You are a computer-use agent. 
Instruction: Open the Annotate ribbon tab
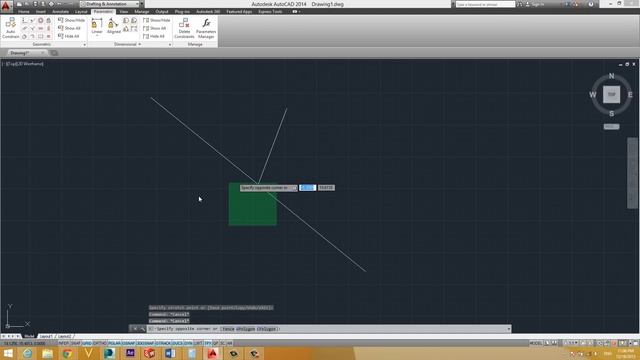point(60,12)
